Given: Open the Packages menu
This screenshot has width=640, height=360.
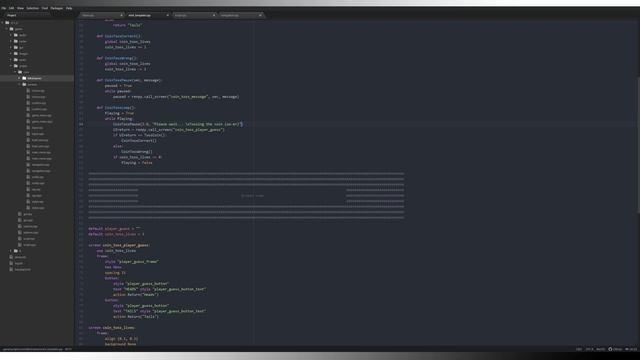Looking at the screenshot, I should pos(57,8).
